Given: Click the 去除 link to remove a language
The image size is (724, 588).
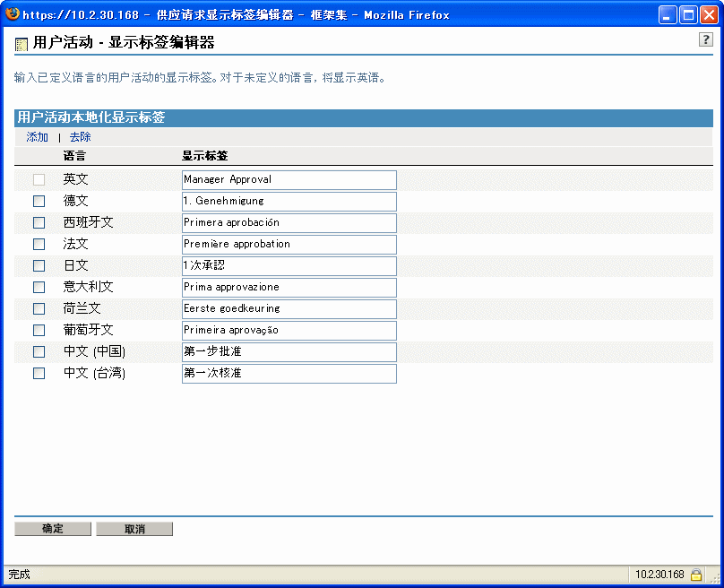Looking at the screenshot, I should [x=79, y=136].
